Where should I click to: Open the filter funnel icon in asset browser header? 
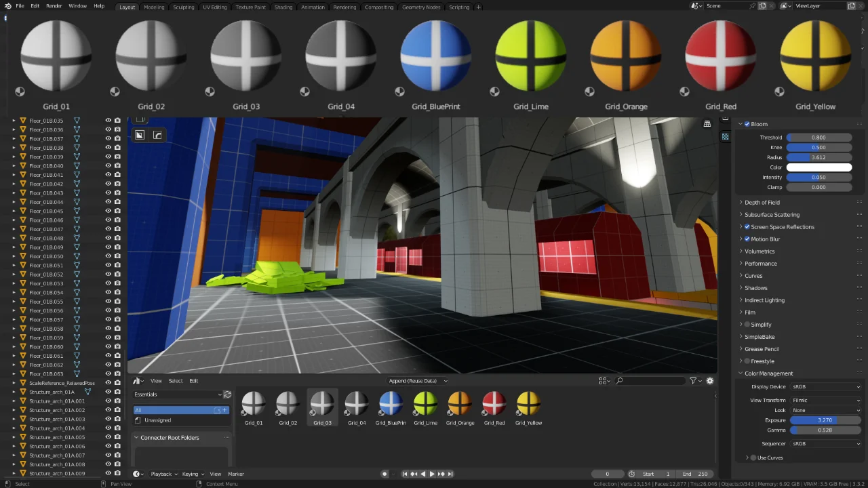694,380
